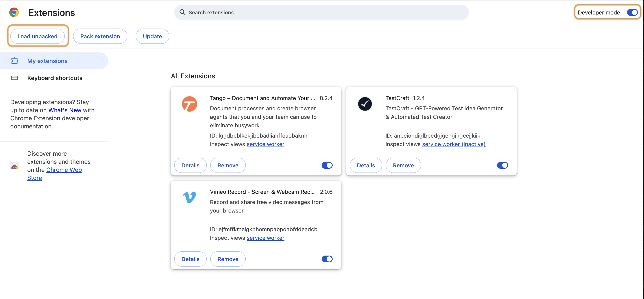Click the Load unpacked button
The width and height of the screenshot is (644, 299).
pyautogui.click(x=37, y=36)
